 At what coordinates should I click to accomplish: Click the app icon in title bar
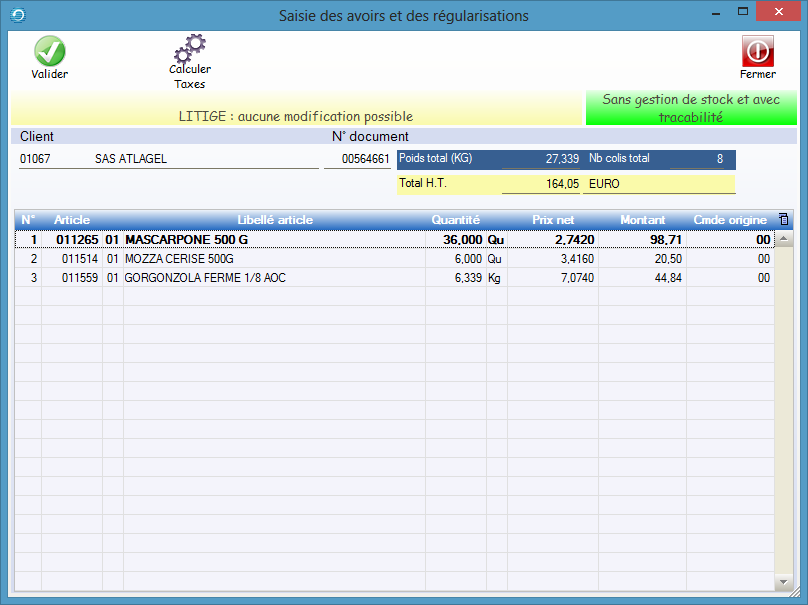coord(14,15)
